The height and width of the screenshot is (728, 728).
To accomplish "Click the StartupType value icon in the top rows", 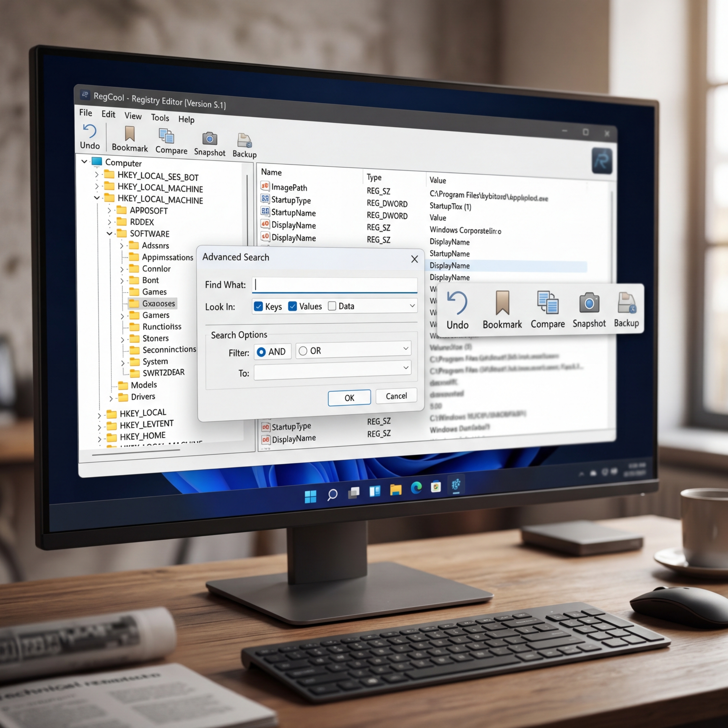I will [x=265, y=198].
